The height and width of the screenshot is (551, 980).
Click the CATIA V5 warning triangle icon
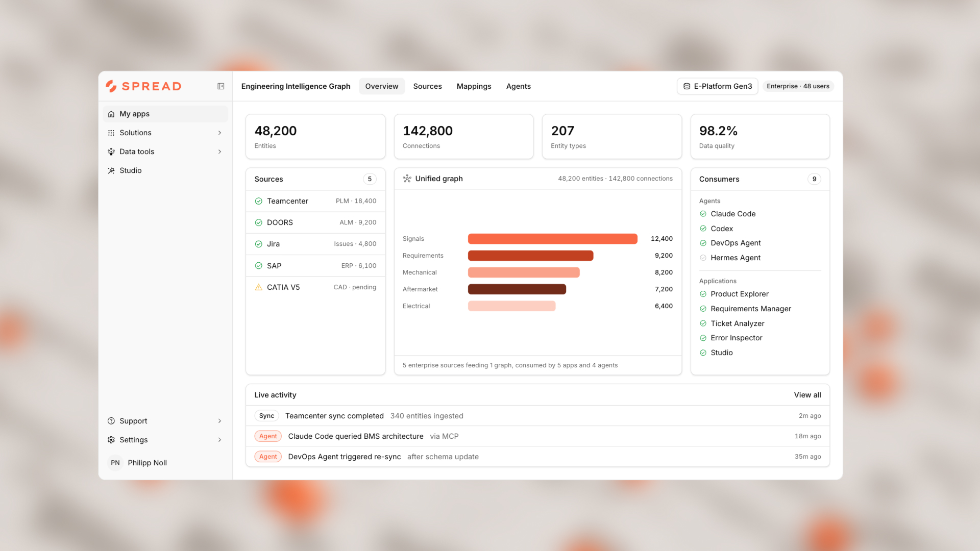pos(258,287)
